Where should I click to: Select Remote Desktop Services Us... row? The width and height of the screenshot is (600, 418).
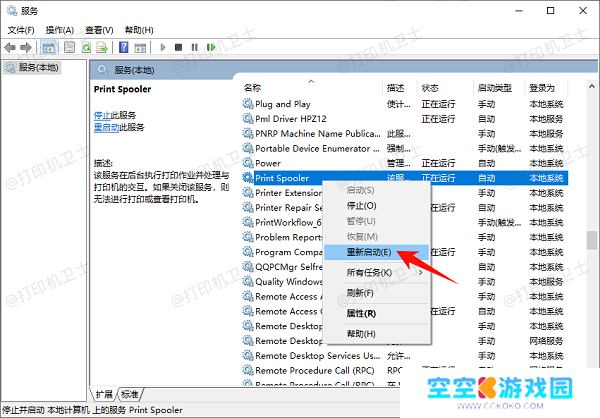click(405, 356)
